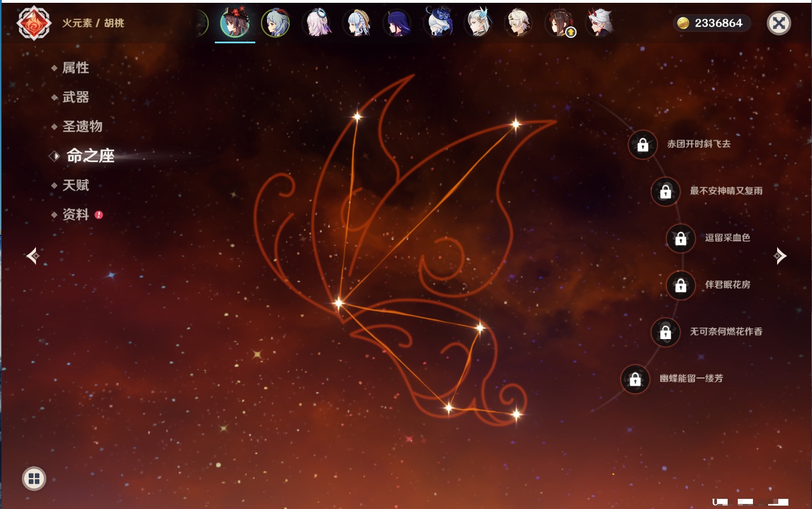The image size is (812, 509).
Task: Click the lock icon for 幽蝶能留一缕芳
Action: tap(635, 379)
